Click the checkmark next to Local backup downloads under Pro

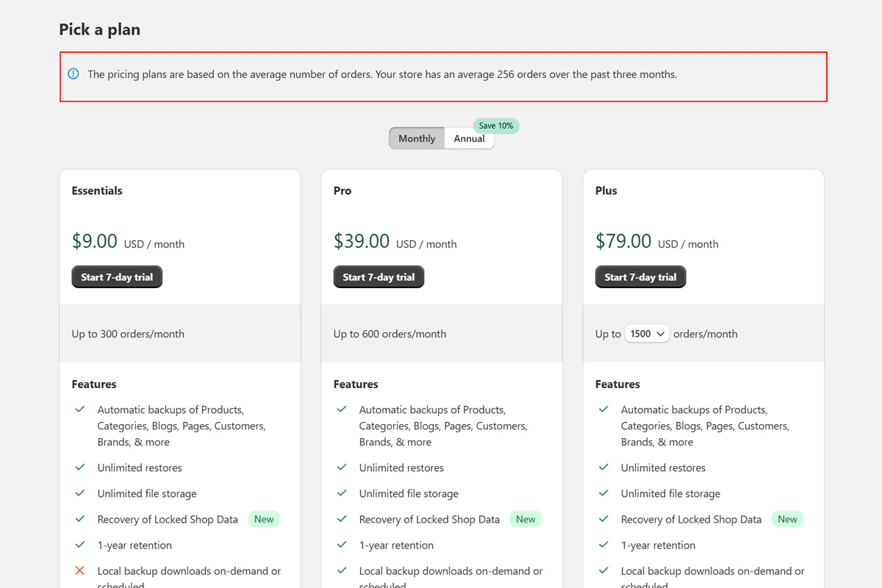342,570
